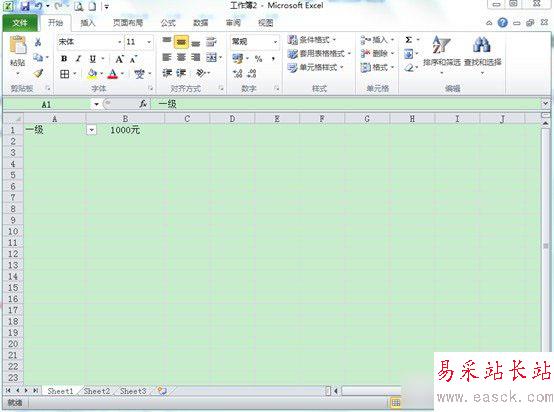Image resolution: width=554 pixels, height=412 pixels.
Task: Select the Format Painter brush
Action: click(x=38, y=73)
